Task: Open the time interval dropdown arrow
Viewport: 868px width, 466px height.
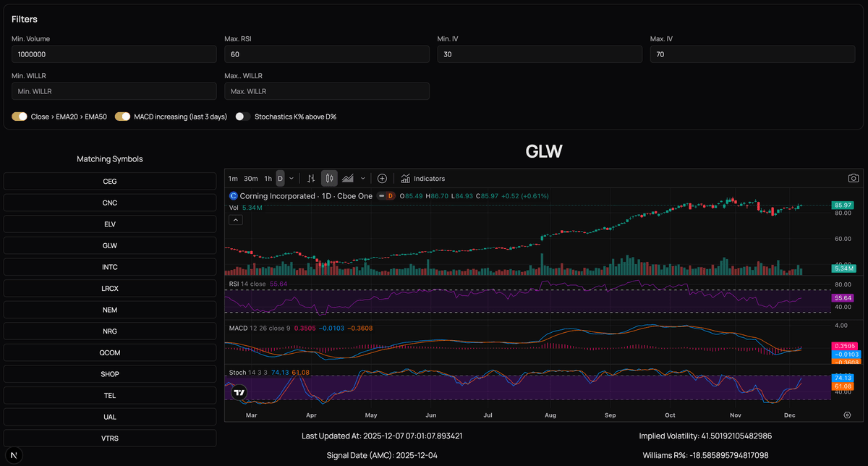Action: tap(292, 178)
